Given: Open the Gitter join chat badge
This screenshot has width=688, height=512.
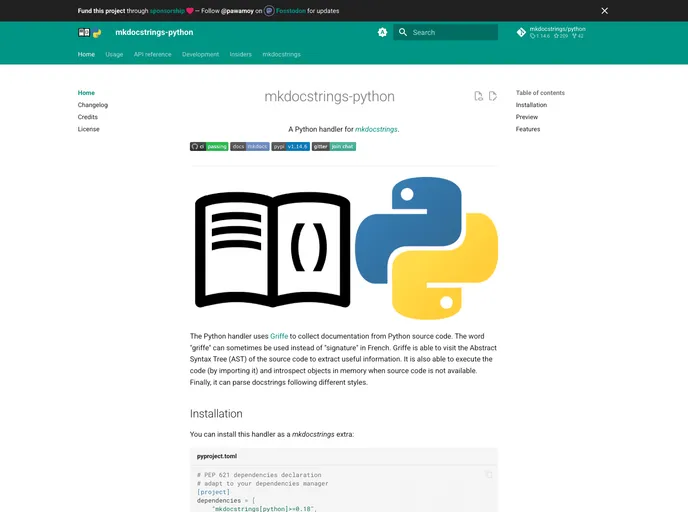Looking at the screenshot, I should pos(334,146).
